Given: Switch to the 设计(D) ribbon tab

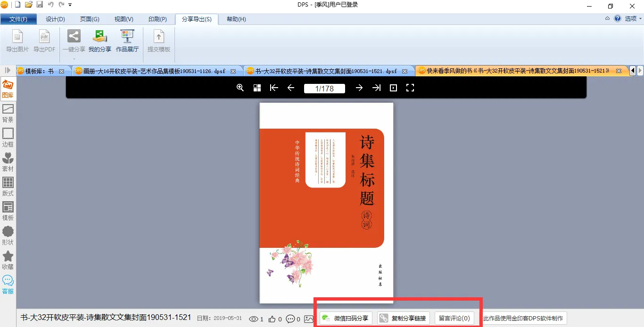Looking at the screenshot, I should tap(55, 19).
